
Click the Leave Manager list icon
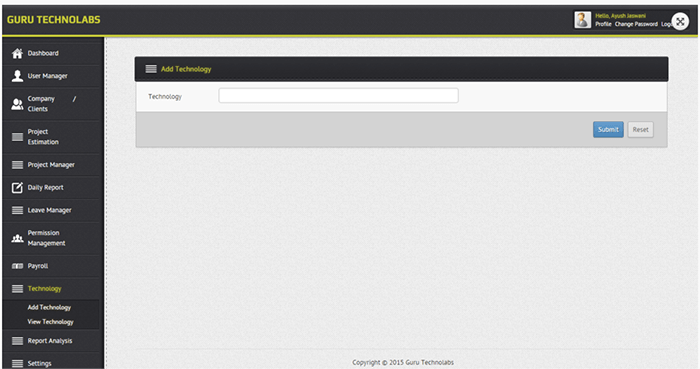click(17, 210)
